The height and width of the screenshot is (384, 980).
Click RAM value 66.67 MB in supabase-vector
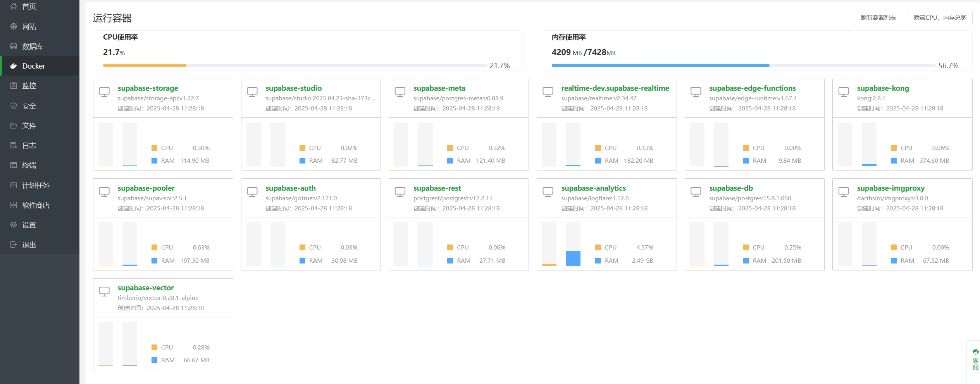pyautogui.click(x=196, y=360)
